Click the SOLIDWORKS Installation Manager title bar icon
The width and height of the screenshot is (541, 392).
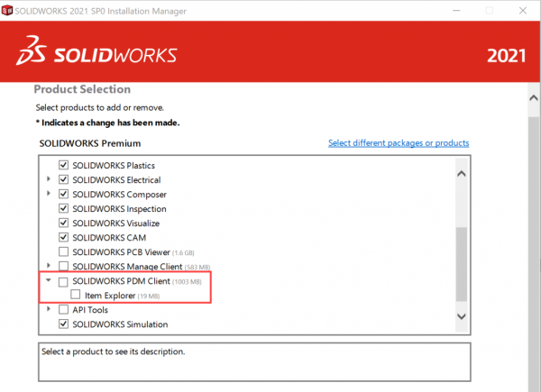tap(9, 10)
